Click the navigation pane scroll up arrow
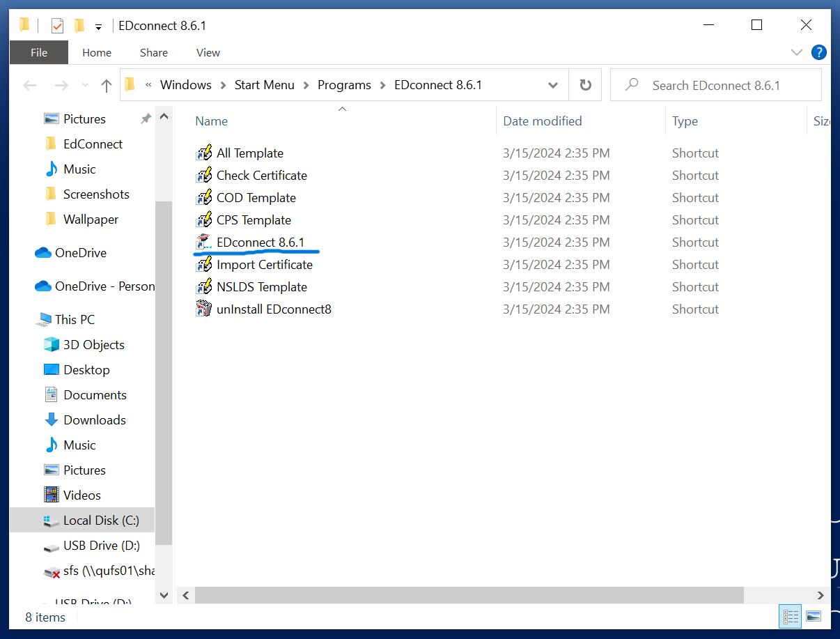The width and height of the screenshot is (840, 639). 164,116
